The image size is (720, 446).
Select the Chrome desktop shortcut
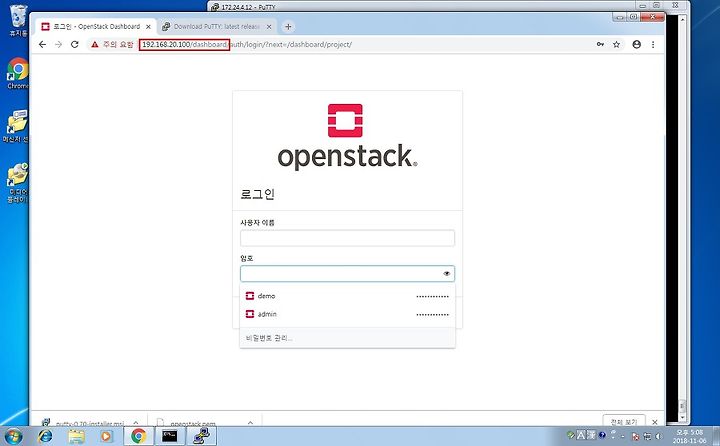(x=18, y=73)
